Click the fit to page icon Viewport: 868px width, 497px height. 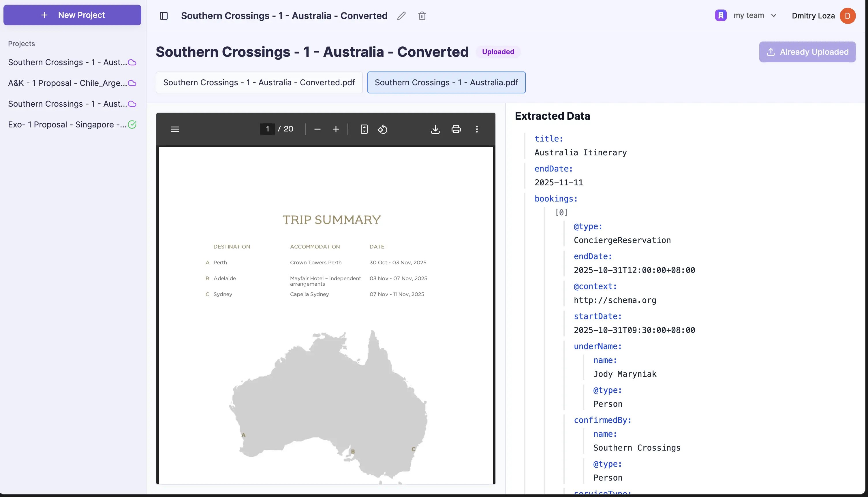pos(364,129)
